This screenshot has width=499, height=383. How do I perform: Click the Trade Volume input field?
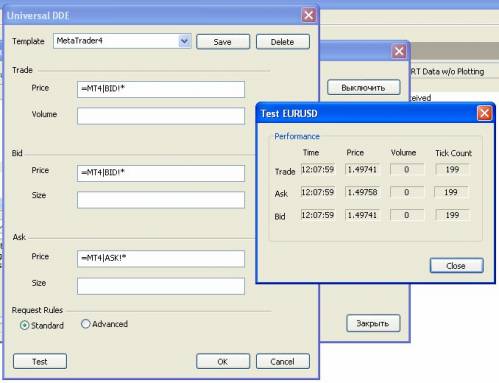tap(161, 116)
